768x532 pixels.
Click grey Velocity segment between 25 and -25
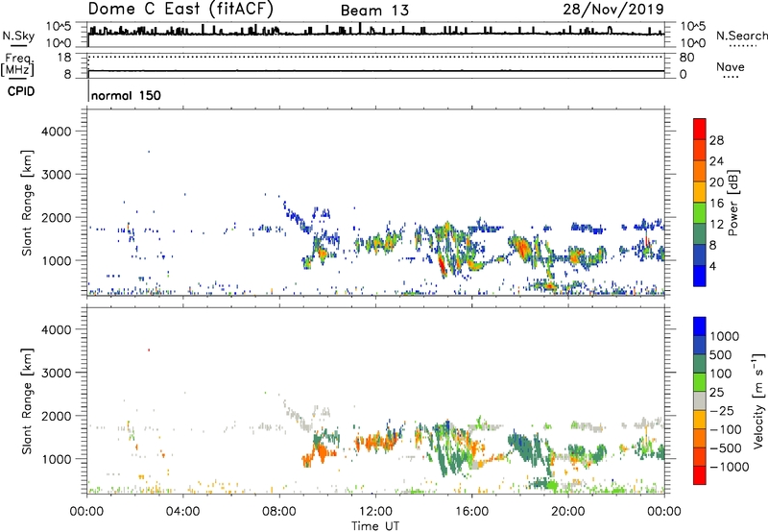pos(700,400)
